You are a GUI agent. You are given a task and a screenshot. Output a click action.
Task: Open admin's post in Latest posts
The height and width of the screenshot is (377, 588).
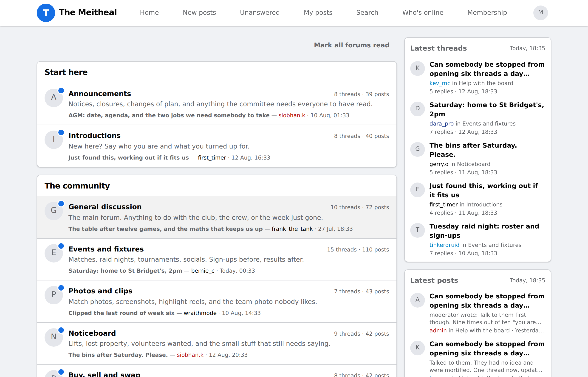(487, 301)
